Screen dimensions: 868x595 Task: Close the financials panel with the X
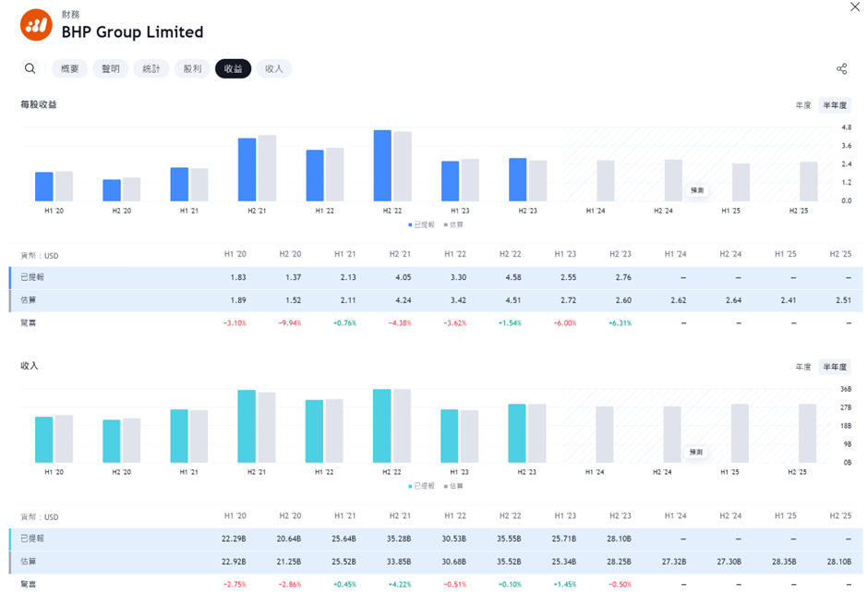(854, 7)
